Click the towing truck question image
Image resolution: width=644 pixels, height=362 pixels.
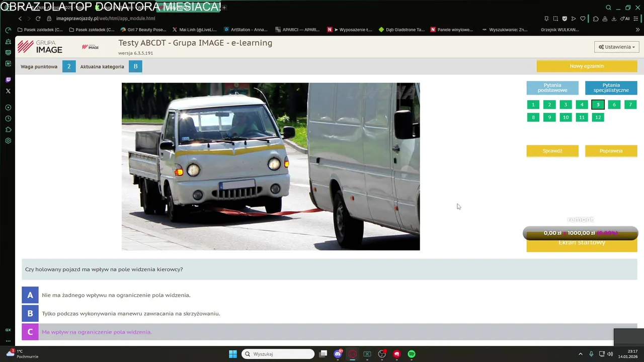271,166
